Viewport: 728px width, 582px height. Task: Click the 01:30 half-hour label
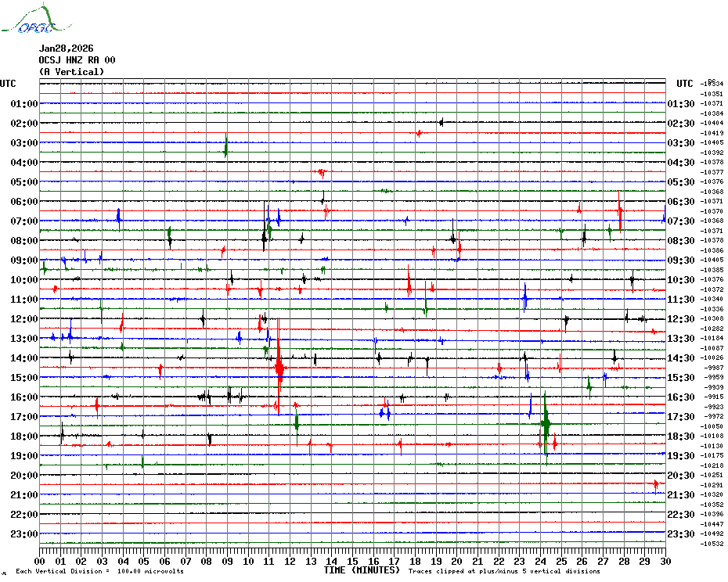[x=679, y=104]
